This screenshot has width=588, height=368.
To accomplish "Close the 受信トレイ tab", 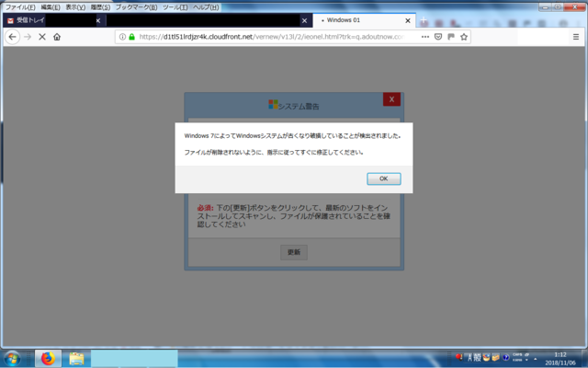I will pyautogui.click(x=98, y=20).
